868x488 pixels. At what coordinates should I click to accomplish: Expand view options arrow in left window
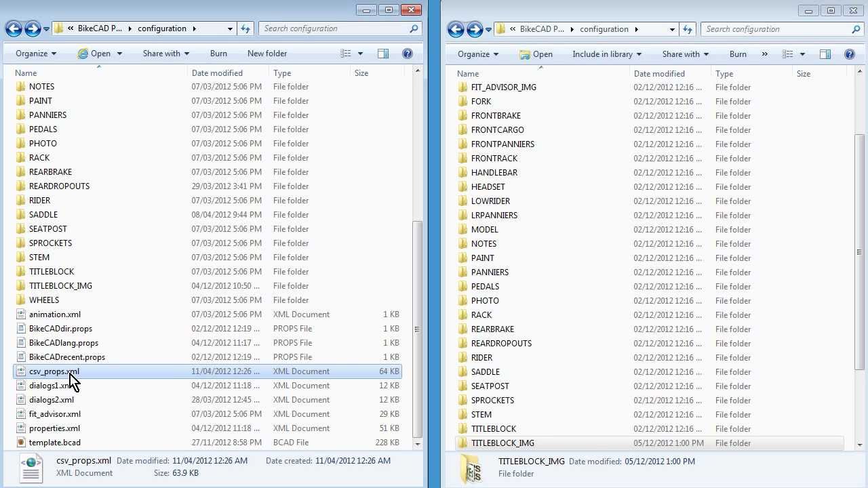pyautogui.click(x=360, y=54)
